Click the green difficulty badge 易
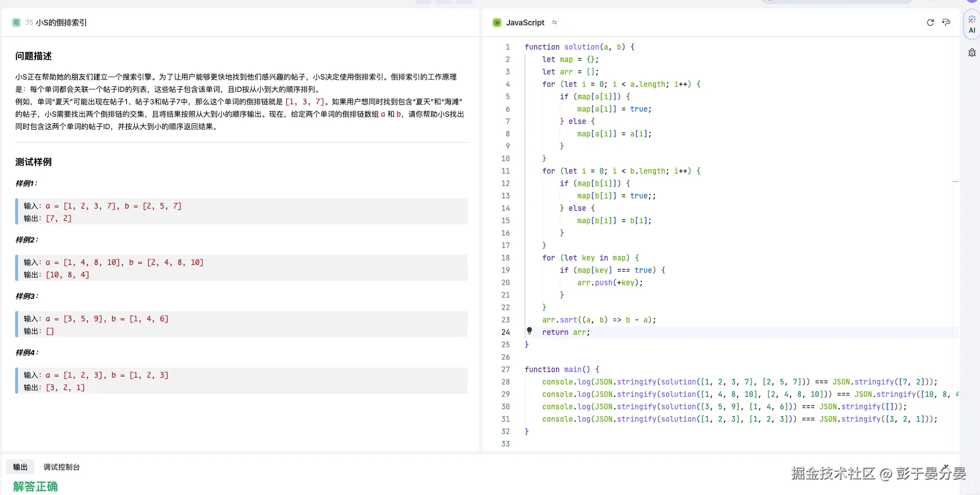Screen dimensions: 980x495 (16, 23)
